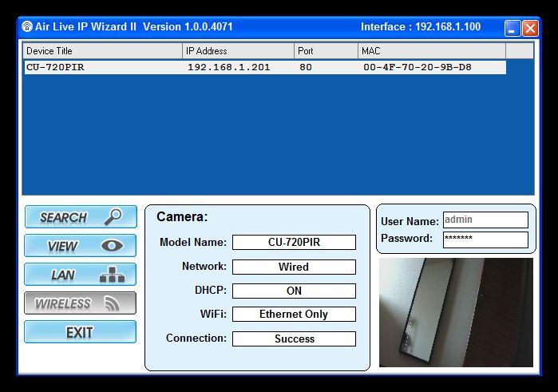Click the Connection value Success

pyautogui.click(x=294, y=339)
